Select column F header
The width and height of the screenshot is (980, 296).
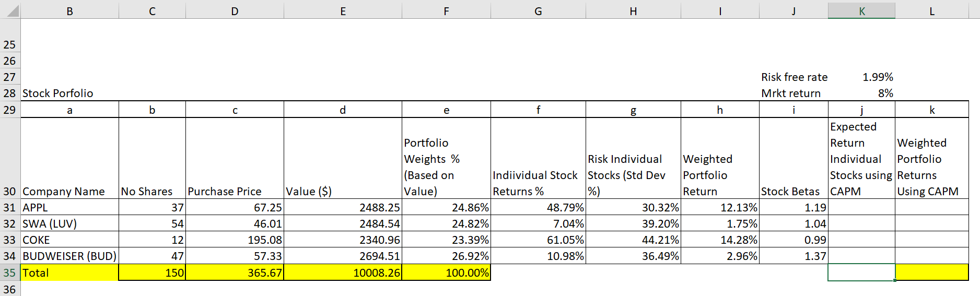click(447, 11)
